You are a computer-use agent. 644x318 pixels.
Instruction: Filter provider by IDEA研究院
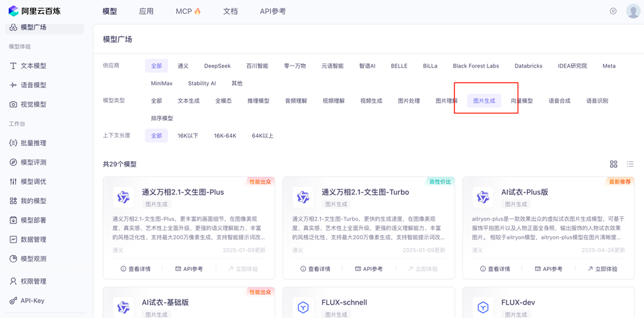click(x=573, y=65)
